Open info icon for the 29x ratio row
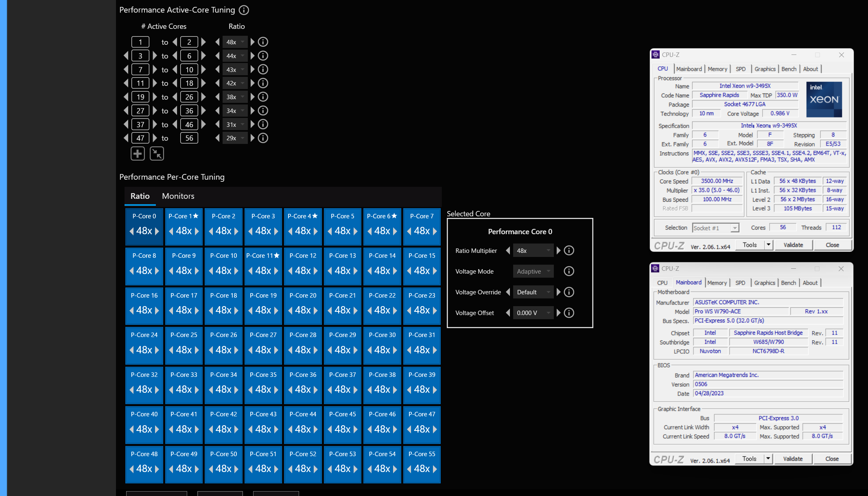 263,138
